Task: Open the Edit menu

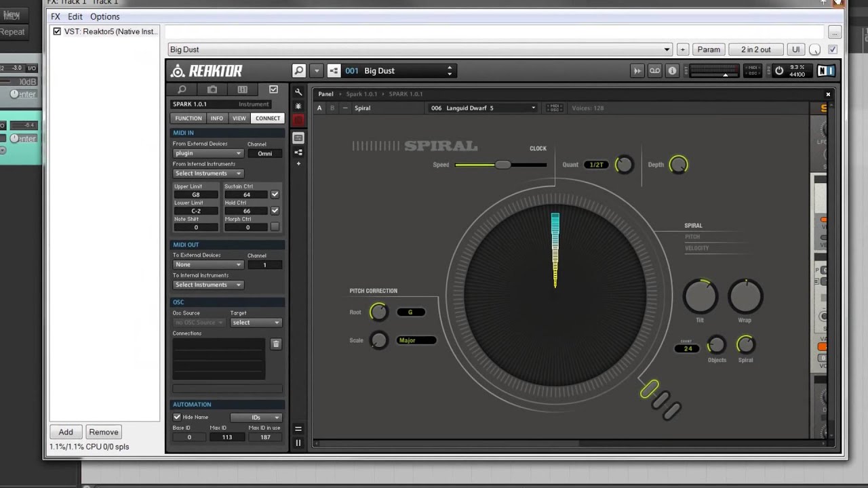Action: [75, 16]
